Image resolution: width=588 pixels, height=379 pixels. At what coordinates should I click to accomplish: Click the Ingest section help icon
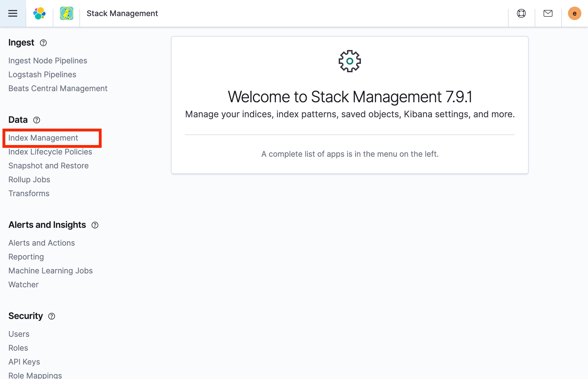point(43,43)
